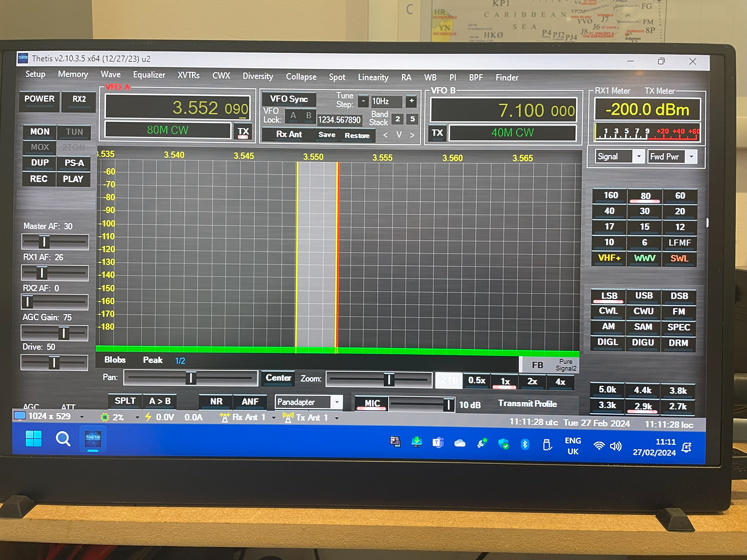Click the Microsoft Teams tray icon
The width and height of the screenshot is (747, 560).
438,442
